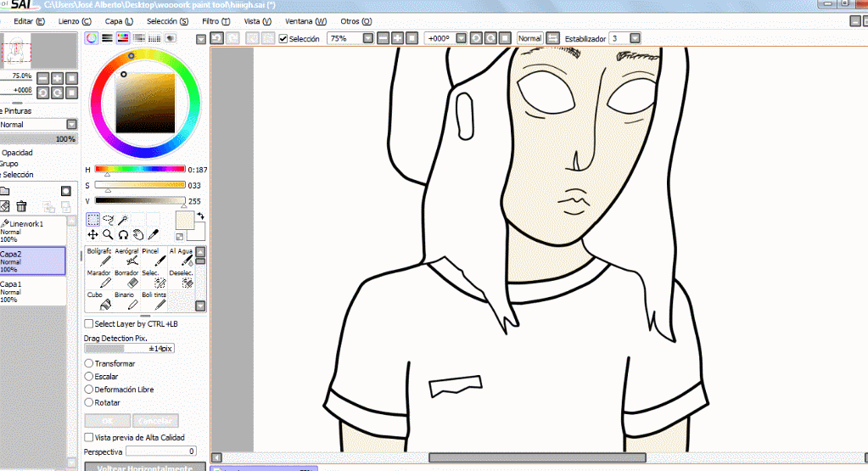Choose the Selec. selection pen
This screenshot has width=868, height=471.
[x=154, y=279]
